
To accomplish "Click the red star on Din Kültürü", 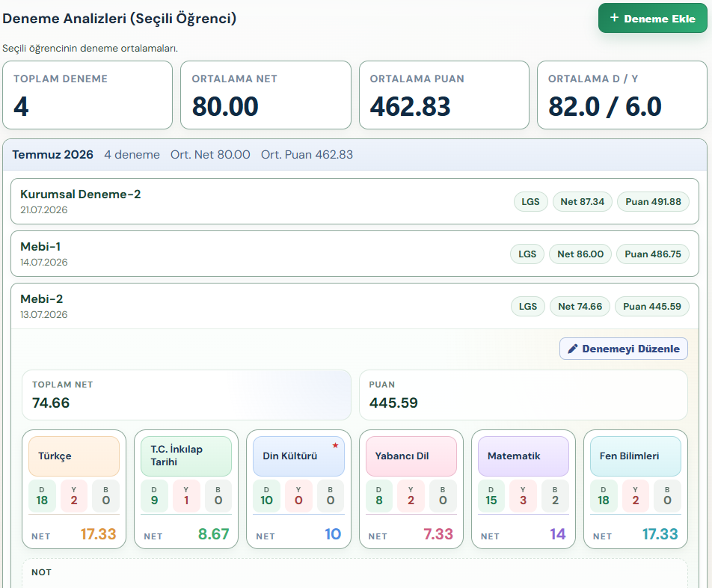I will tap(335, 445).
